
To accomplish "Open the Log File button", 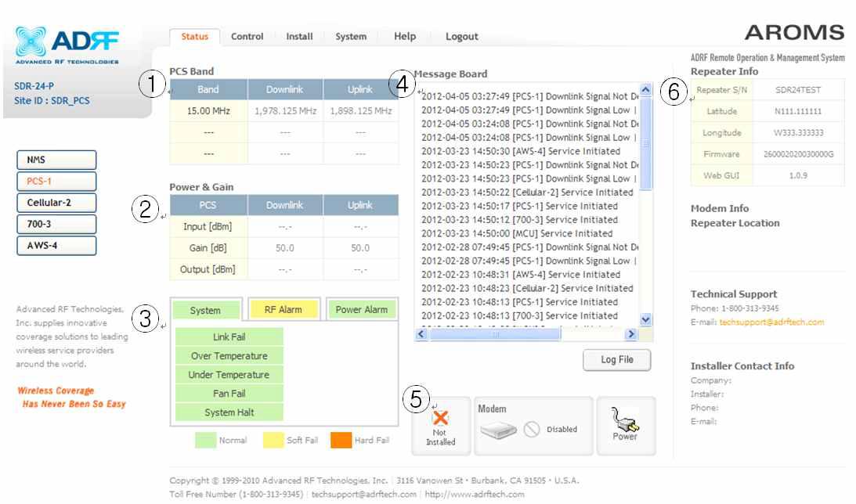I will coord(617,360).
